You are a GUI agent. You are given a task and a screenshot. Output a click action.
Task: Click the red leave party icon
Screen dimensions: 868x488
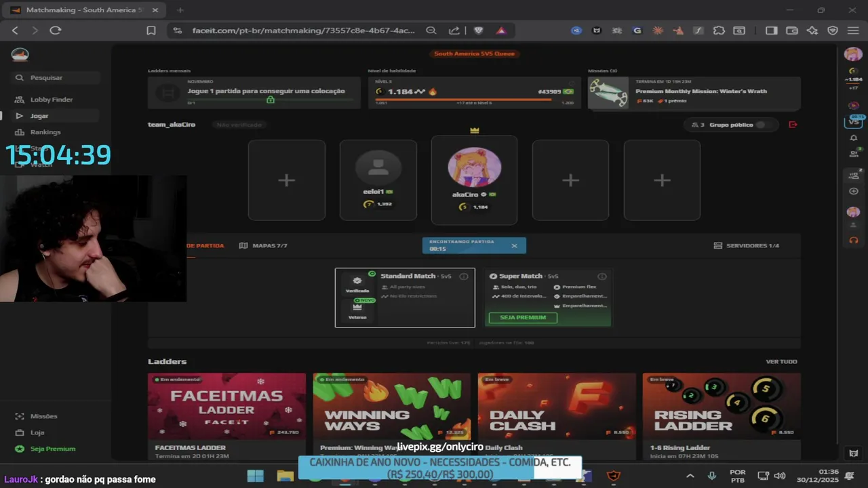tap(793, 125)
